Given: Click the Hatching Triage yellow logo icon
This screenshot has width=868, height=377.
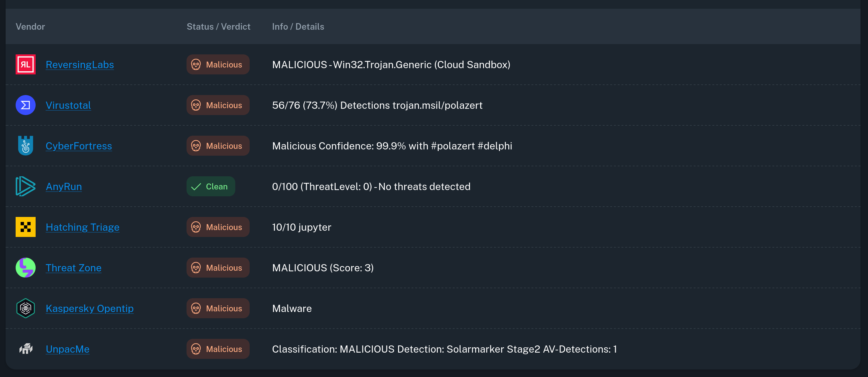Looking at the screenshot, I should pyautogui.click(x=25, y=227).
